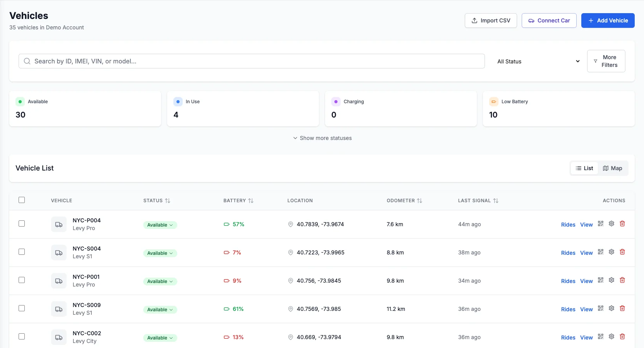
Task: Open the All Status dropdown
Action: [538, 61]
